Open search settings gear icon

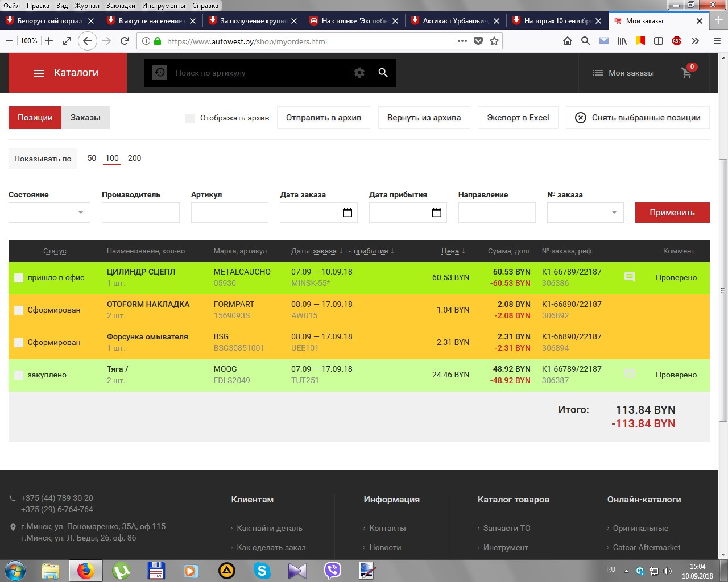click(359, 73)
